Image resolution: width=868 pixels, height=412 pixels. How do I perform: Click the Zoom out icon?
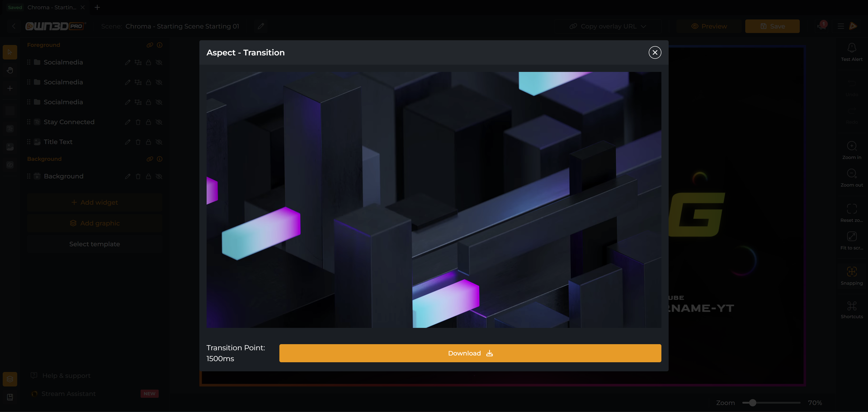(852, 173)
